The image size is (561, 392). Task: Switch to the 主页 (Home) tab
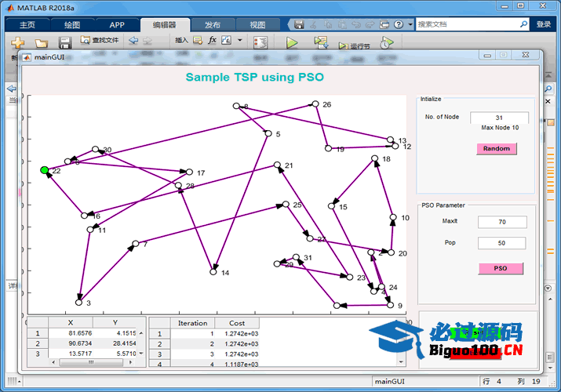click(x=27, y=25)
